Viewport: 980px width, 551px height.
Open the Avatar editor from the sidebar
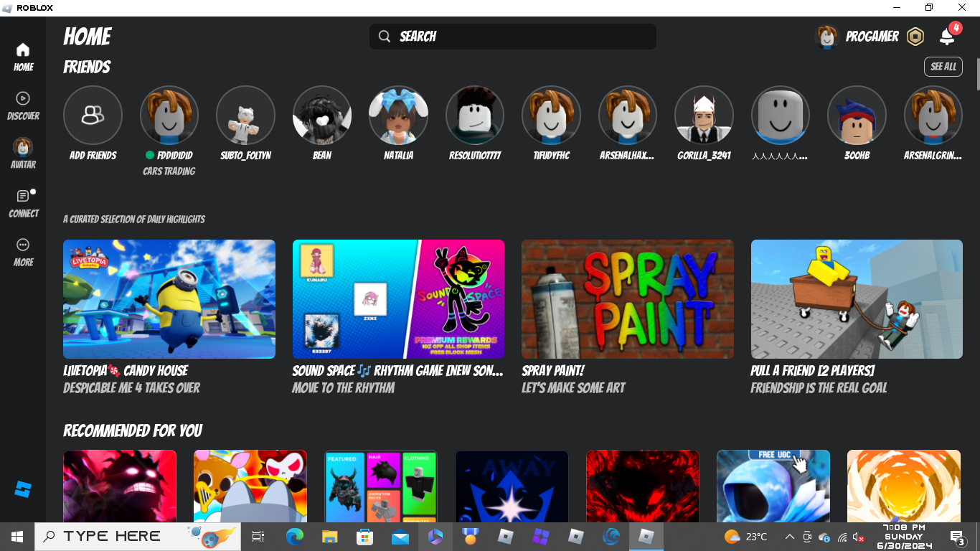[23, 154]
